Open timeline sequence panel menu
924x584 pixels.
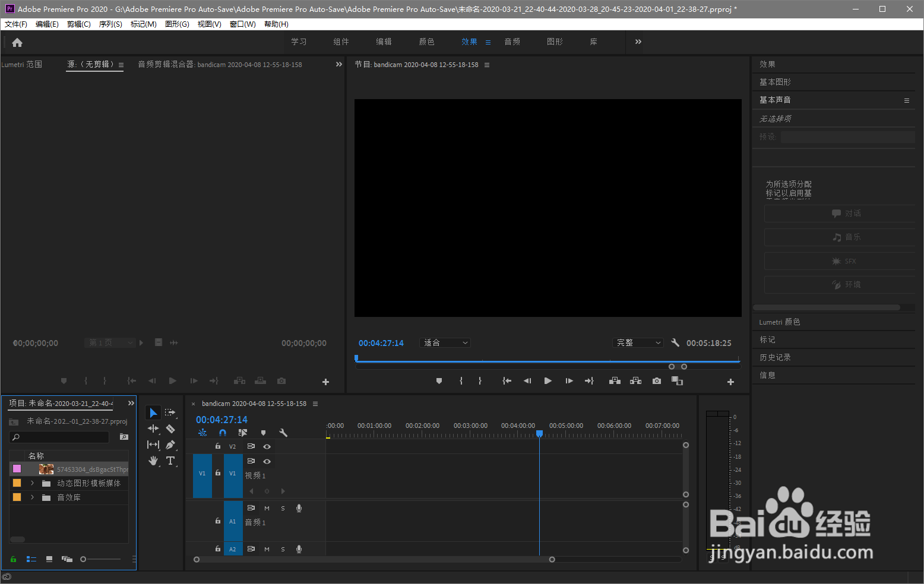point(315,404)
